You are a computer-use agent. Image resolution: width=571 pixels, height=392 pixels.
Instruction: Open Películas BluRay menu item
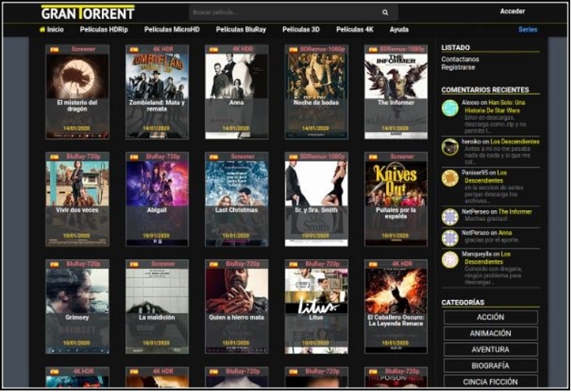click(241, 29)
